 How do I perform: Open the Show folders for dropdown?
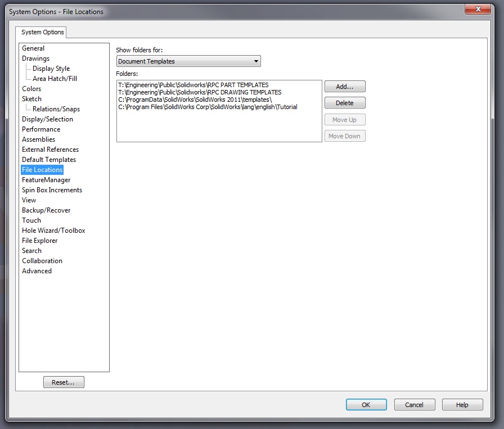[x=188, y=61]
